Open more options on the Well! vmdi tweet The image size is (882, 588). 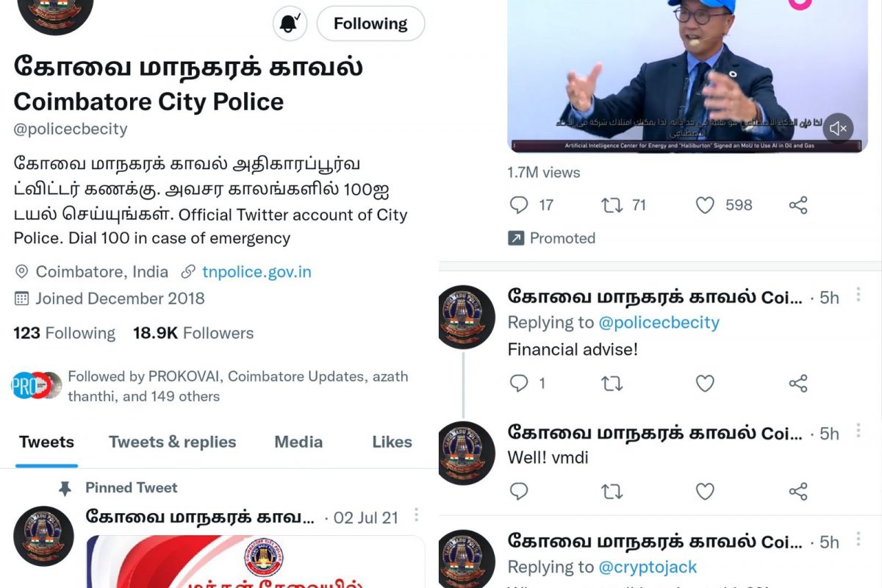pos(857,431)
